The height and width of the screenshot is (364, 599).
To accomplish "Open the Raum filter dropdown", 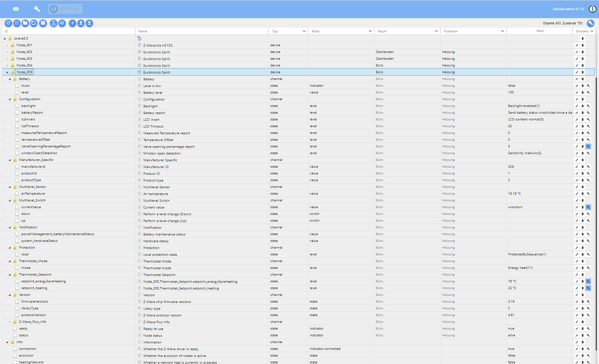I will tap(407, 31).
